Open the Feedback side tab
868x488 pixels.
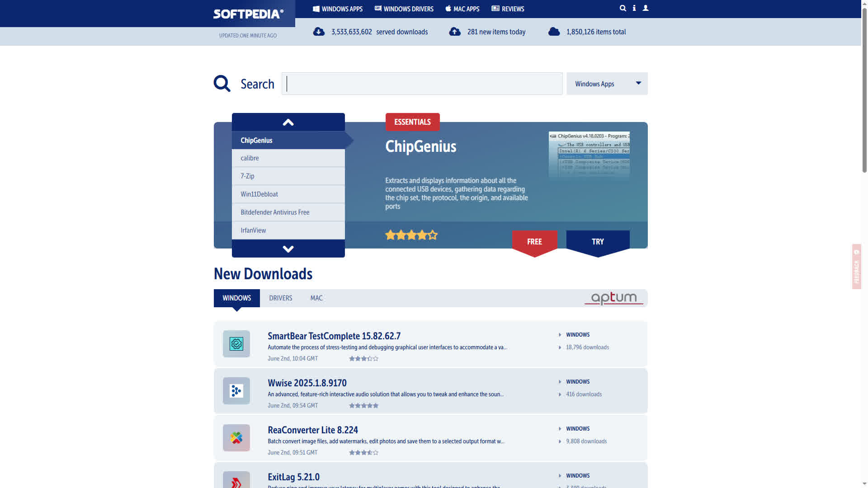[856, 267]
